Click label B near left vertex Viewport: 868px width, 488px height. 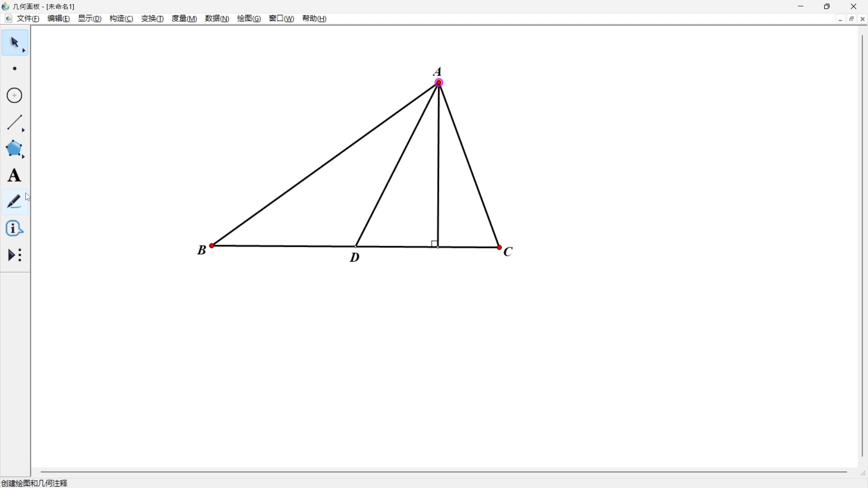point(202,250)
